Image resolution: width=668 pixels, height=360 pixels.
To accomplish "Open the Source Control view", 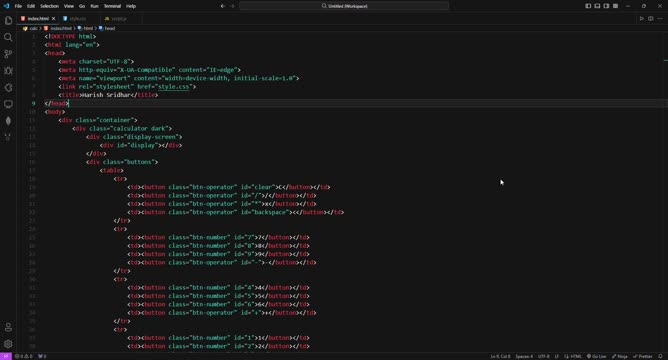I will 8,54.
